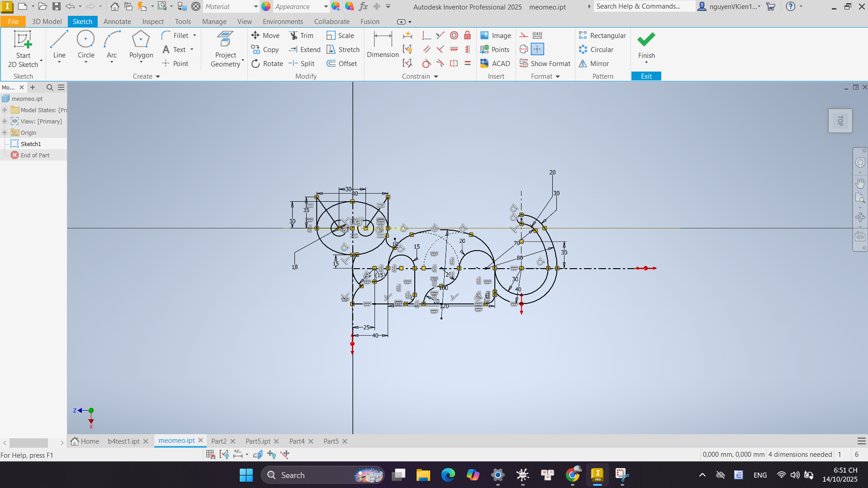Toggle Show Format

click(545, 63)
